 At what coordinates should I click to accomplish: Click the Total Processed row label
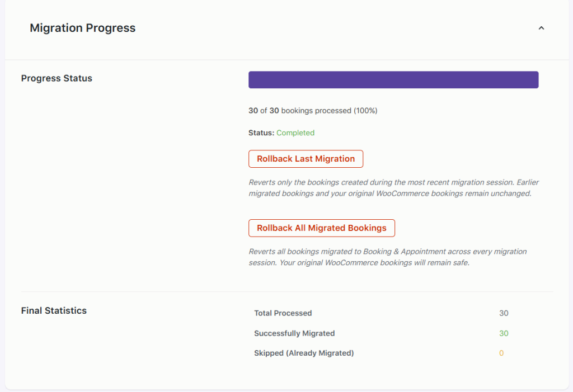pos(283,313)
